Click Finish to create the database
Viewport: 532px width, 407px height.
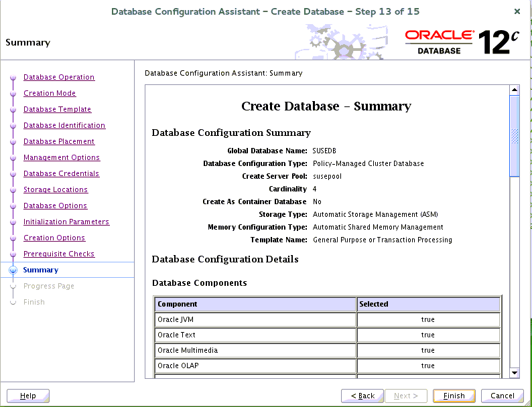pyautogui.click(x=454, y=396)
